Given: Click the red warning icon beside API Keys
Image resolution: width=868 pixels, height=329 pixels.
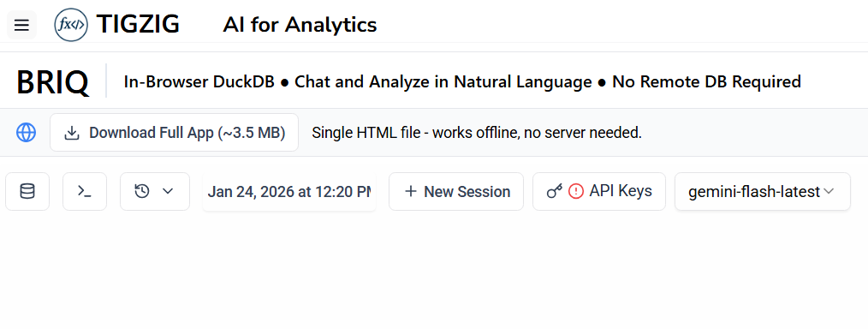Looking at the screenshot, I should coord(576,192).
